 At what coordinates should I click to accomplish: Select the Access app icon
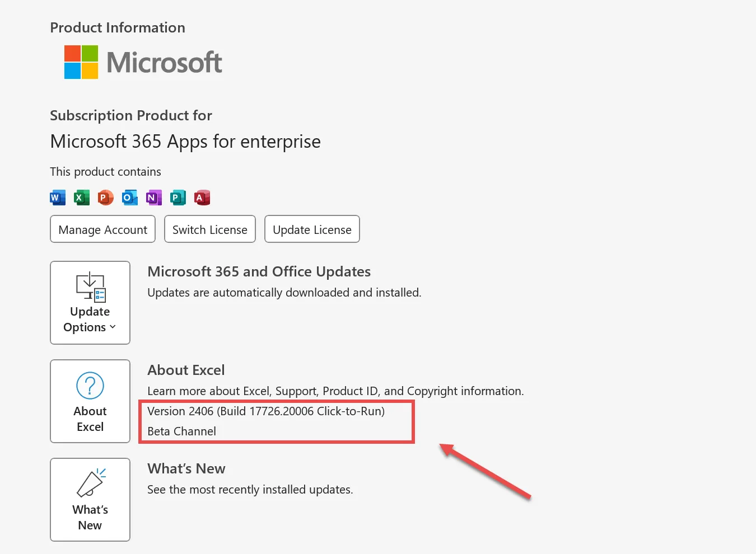pyautogui.click(x=202, y=198)
